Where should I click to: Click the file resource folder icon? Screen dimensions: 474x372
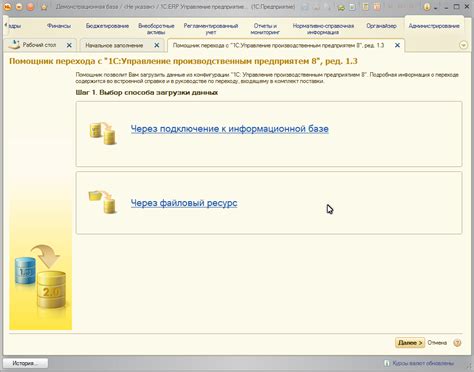102,202
